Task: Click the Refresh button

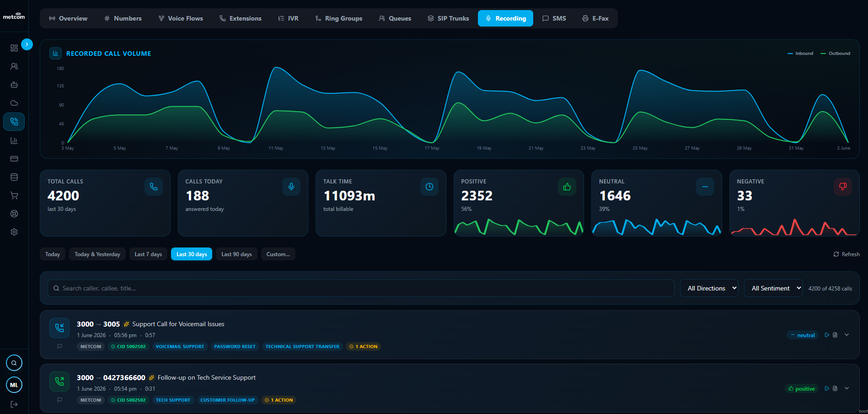Action: point(847,254)
